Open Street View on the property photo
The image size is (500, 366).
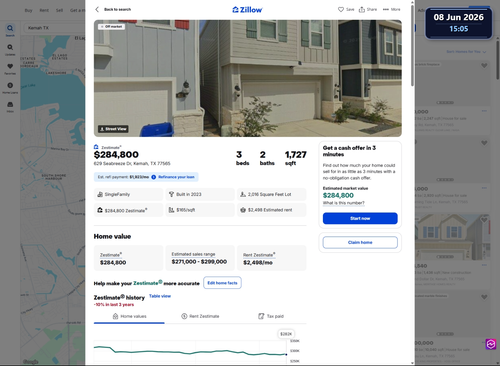(113, 129)
